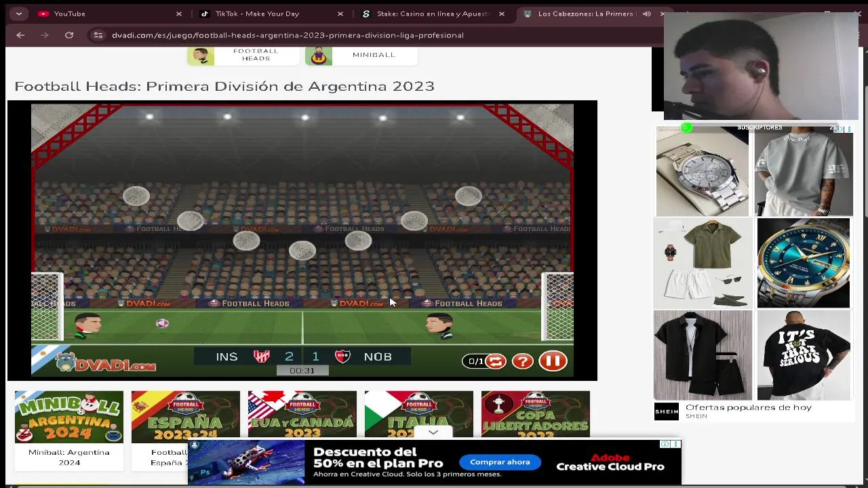Click Adobe Creative Cloud Pro logo

tap(610, 462)
